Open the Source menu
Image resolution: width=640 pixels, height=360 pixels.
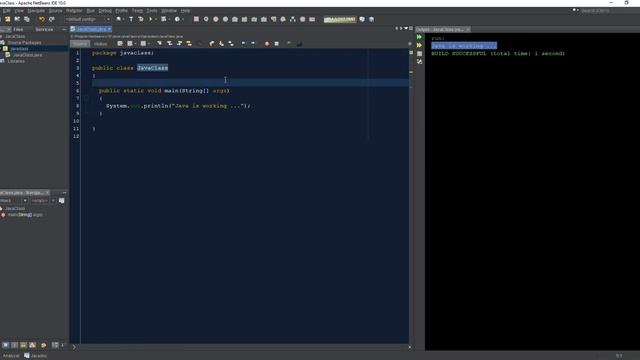click(56, 11)
